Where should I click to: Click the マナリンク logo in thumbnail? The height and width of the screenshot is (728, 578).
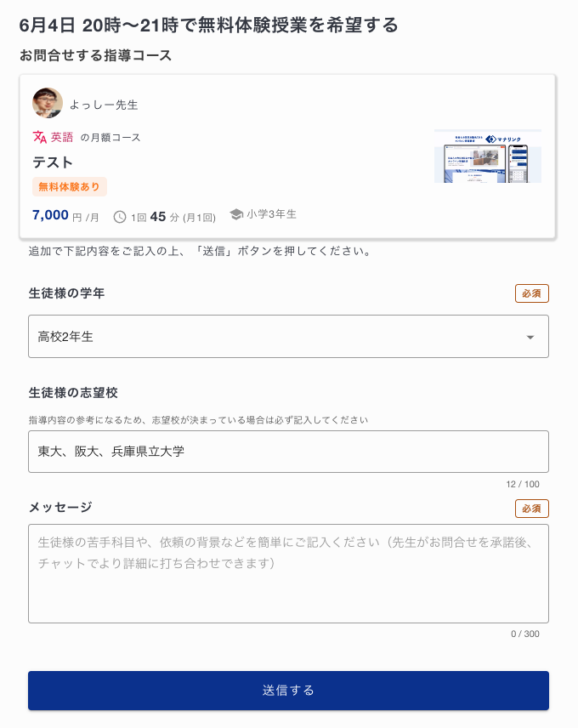pos(503,139)
